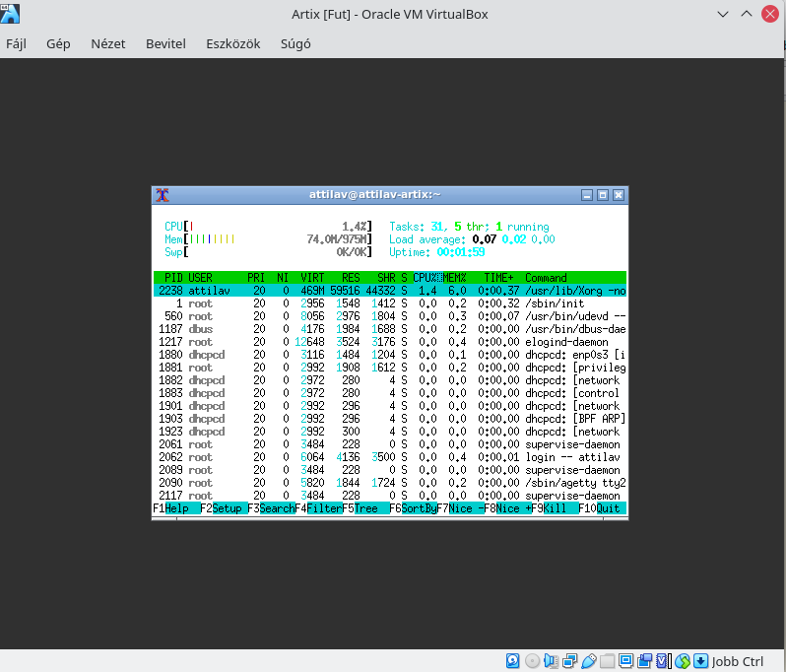Open the USB devices indicator

(589, 661)
